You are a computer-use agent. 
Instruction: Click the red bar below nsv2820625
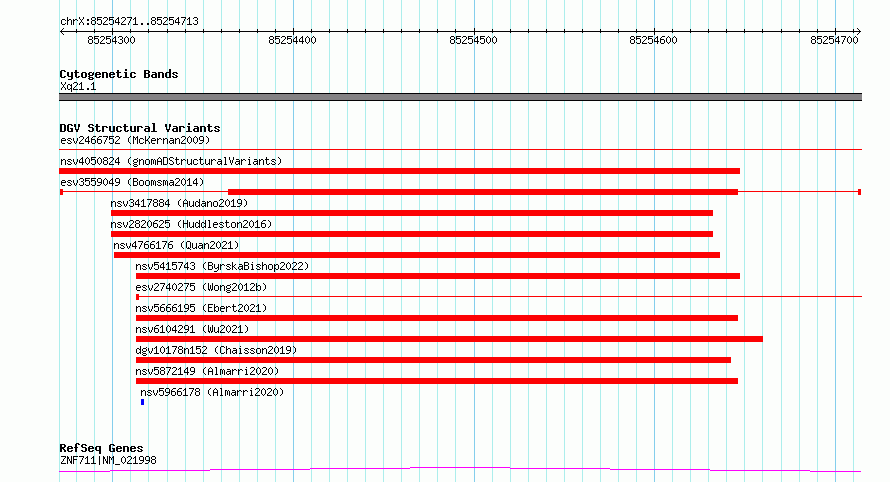tap(412, 234)
